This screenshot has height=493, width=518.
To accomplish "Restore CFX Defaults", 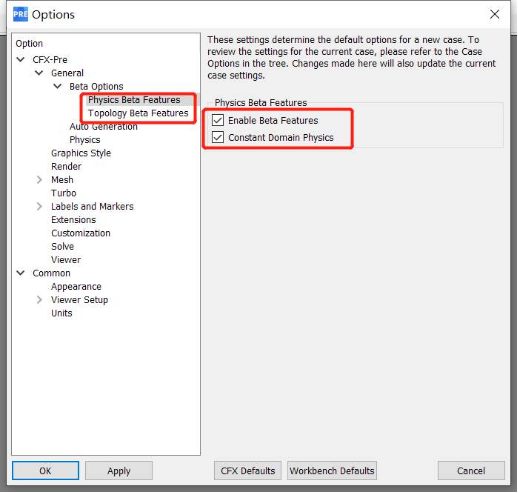I will tap(248, 470).
